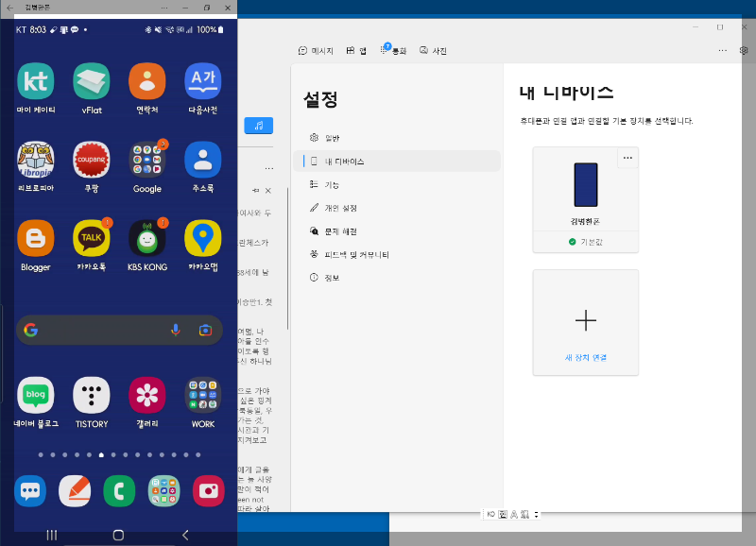
Task: Select 일반 general settings
Action: click(x=397, y=138)
